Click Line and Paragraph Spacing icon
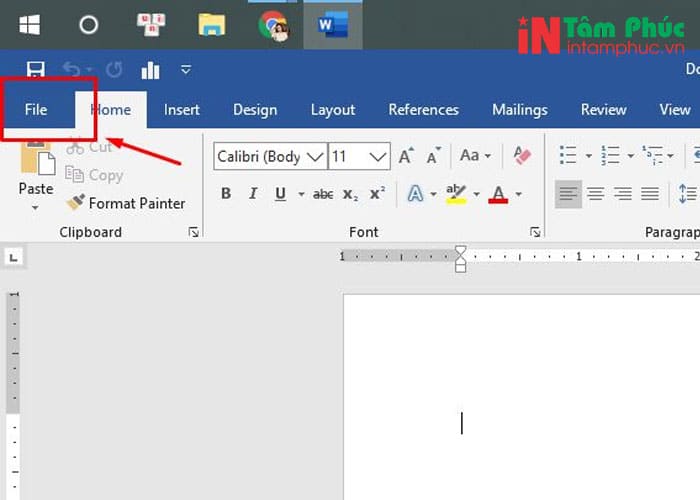The image size is (700, 500). (688, 194)
